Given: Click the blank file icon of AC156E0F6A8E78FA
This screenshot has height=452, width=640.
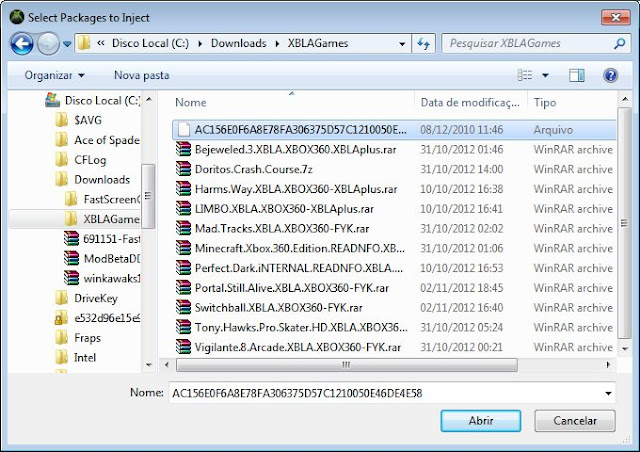Looking at the screenshot, I should (x=184, y=129).
